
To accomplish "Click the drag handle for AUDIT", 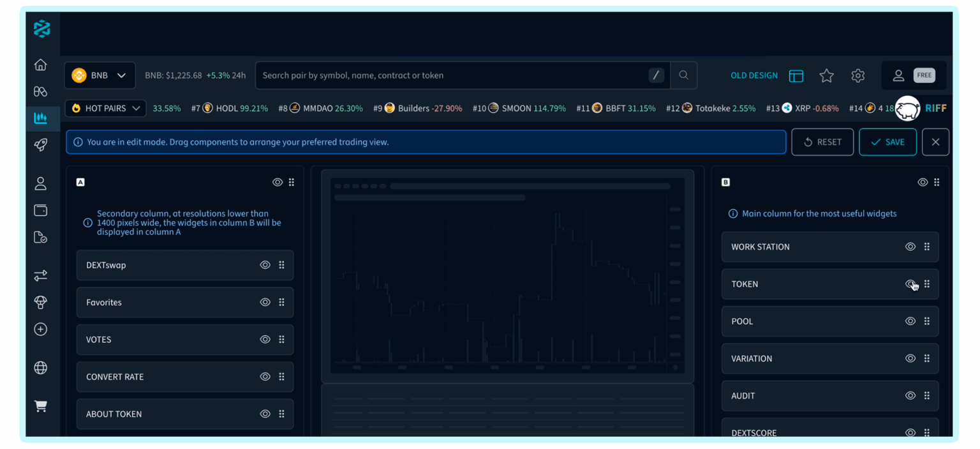I will [x=926, y=395].
